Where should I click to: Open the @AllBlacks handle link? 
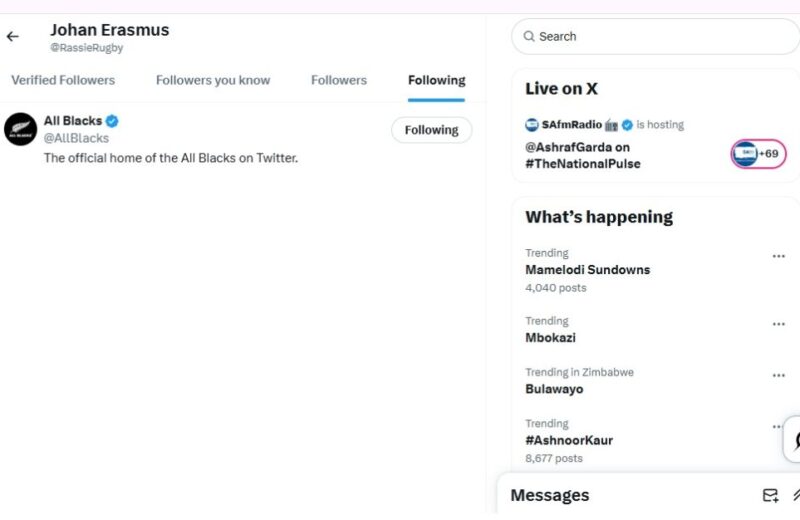click(76, 138)
